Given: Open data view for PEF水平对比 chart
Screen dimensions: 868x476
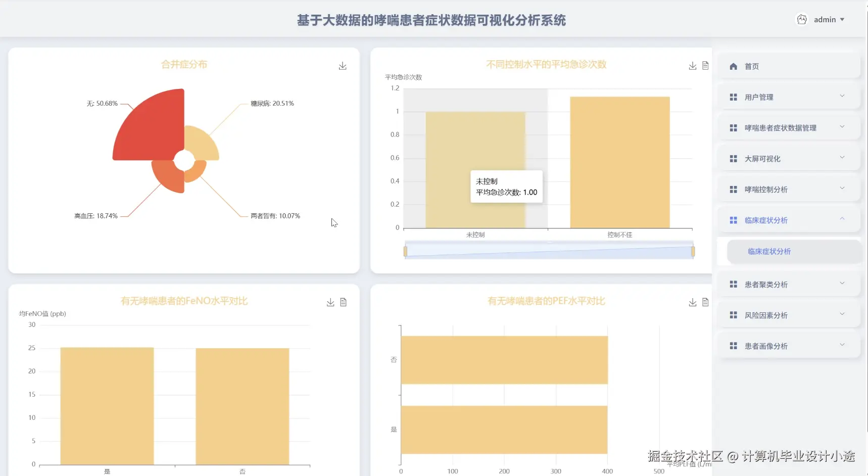Looking at the screenshot, I should pyautogui.click(x=705, y=302).
